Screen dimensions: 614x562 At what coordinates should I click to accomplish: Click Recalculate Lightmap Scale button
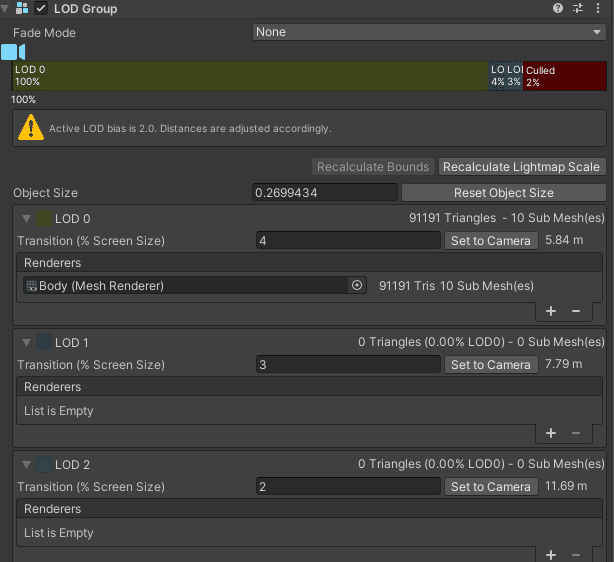point(522,167)
